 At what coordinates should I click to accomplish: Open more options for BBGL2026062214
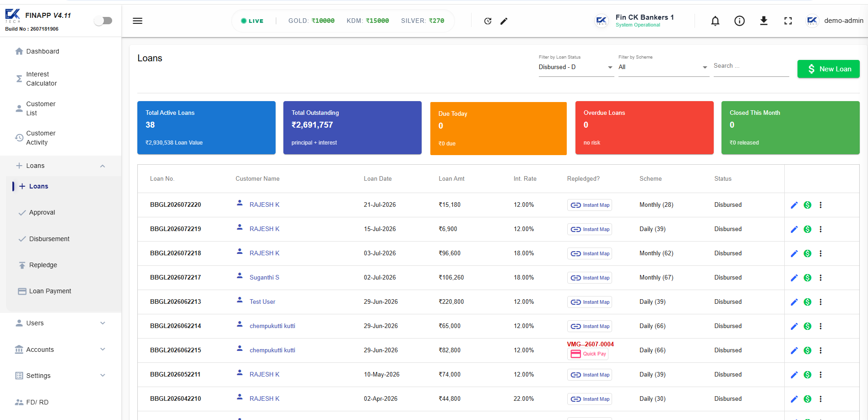coord(820,326)
